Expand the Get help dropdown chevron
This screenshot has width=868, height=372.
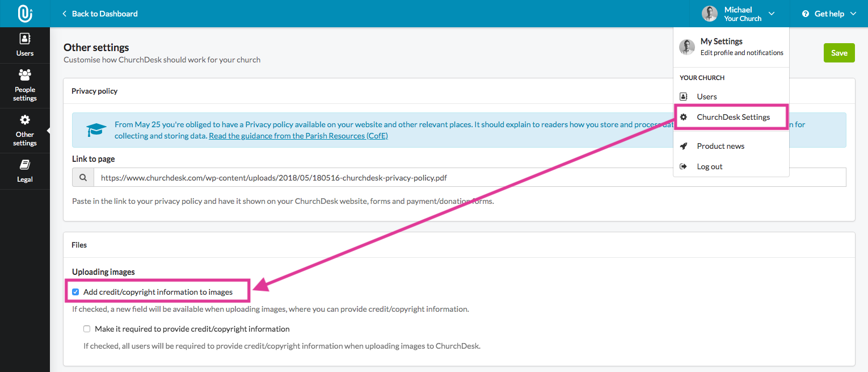click(x=853, y=14)
